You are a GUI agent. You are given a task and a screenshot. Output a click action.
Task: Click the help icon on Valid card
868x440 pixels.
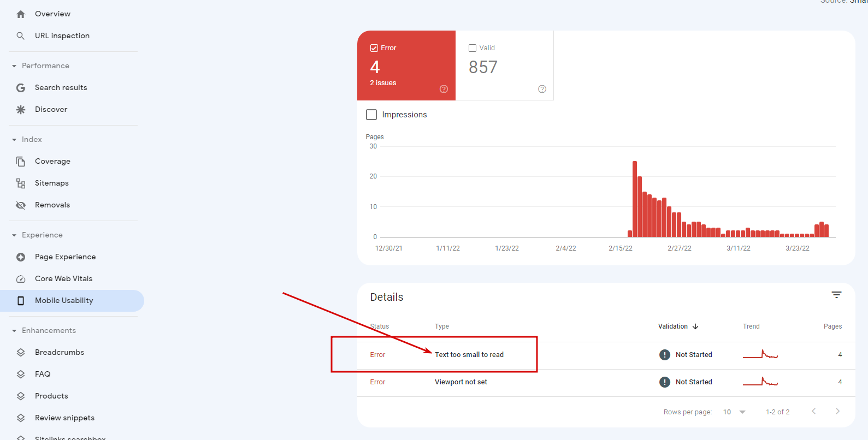point(542,89)
